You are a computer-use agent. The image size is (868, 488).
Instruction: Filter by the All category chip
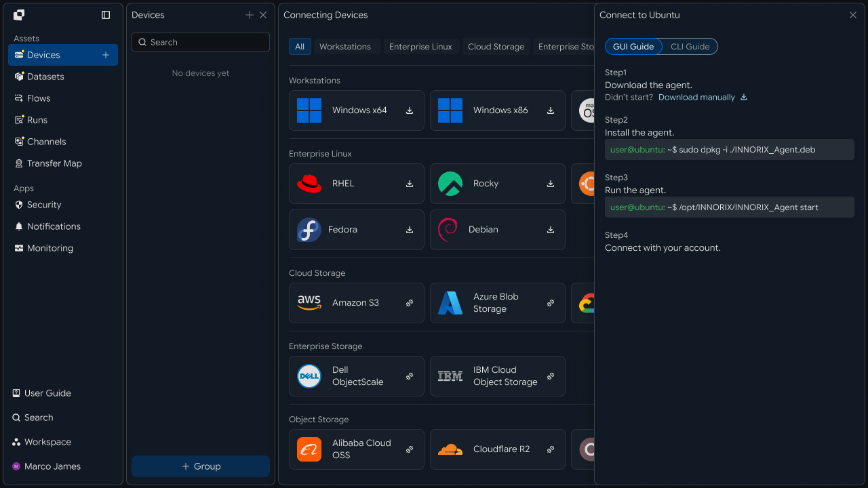pyautogui.click(x=300, y=47)
